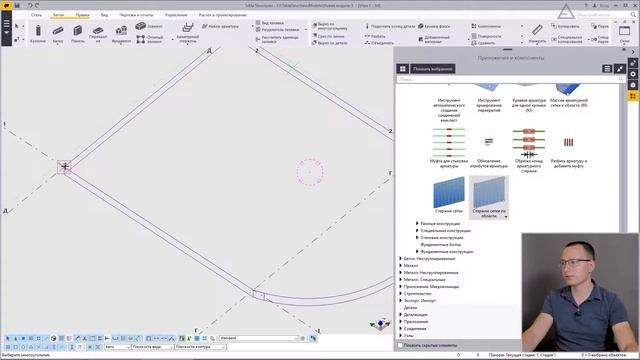Select the Стержни сетки component
The height and width of the screenshot is (360, 640).
click(x=449, y=195)
